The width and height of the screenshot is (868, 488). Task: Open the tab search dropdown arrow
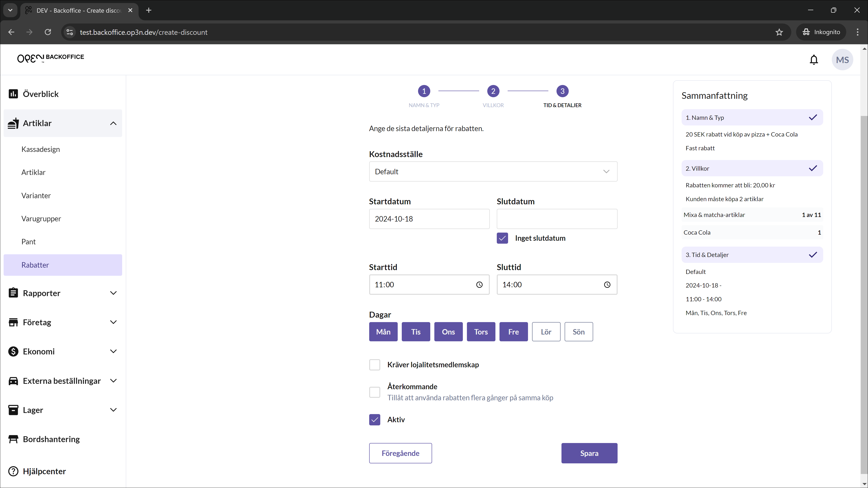click(x=10, y=10)
